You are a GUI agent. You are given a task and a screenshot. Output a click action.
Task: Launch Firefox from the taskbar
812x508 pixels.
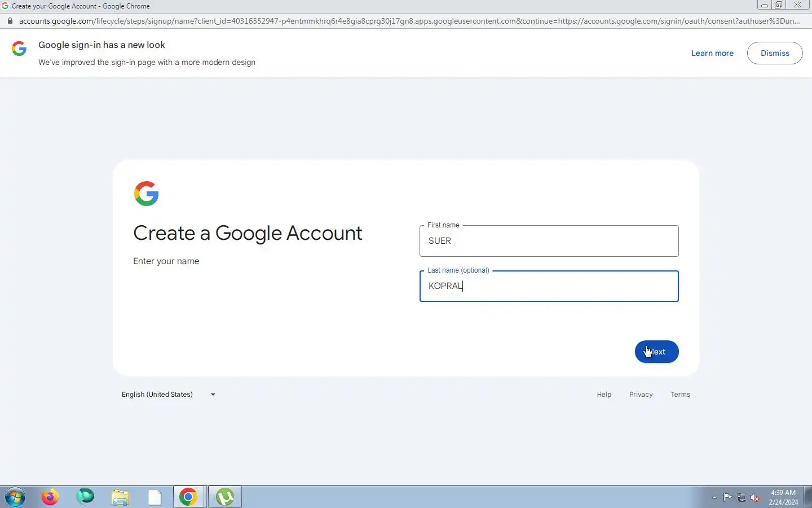click(x=50, y=497)
